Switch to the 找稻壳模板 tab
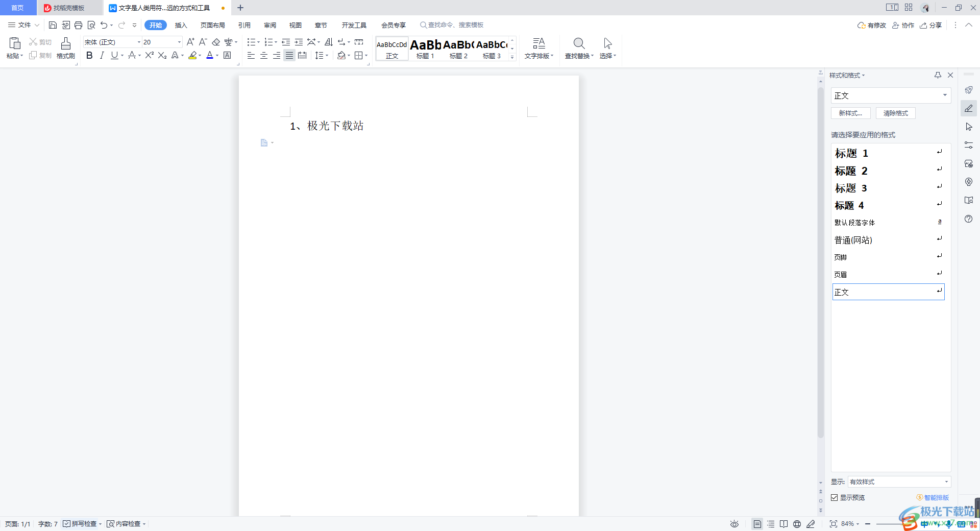Viewport: 980px width, 531px height. 69,8
